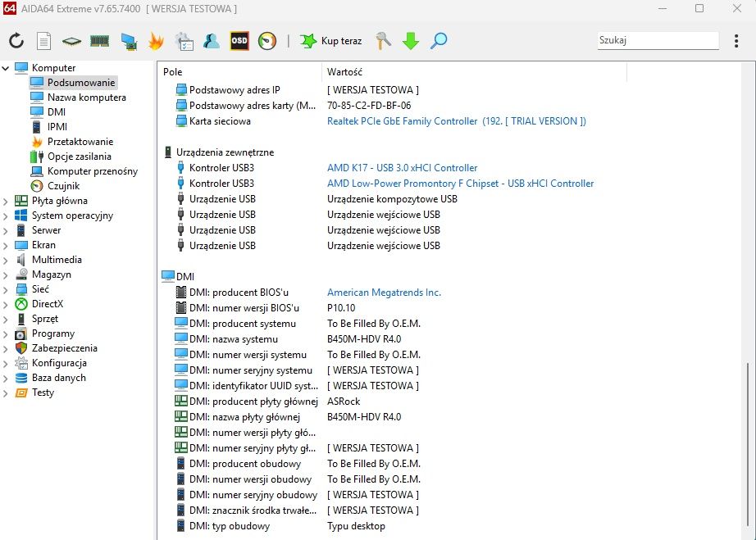The image size is (756, 540).
Task: Open the sensor gauge toolbar icon
Action: [267, 41]
